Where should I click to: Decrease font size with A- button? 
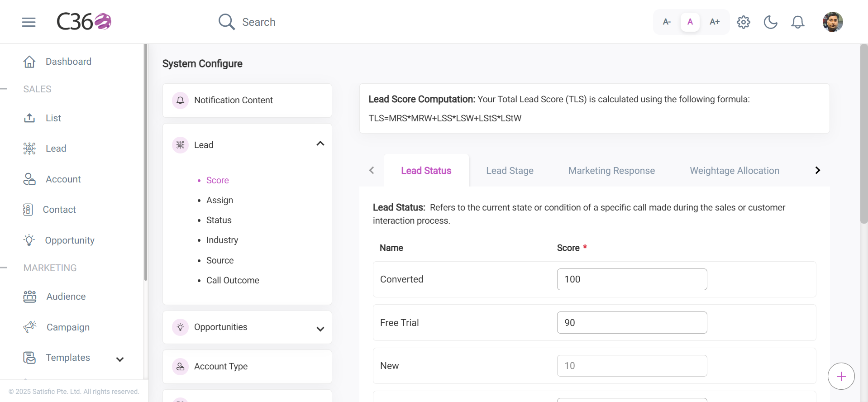click(x=667, y=22)
